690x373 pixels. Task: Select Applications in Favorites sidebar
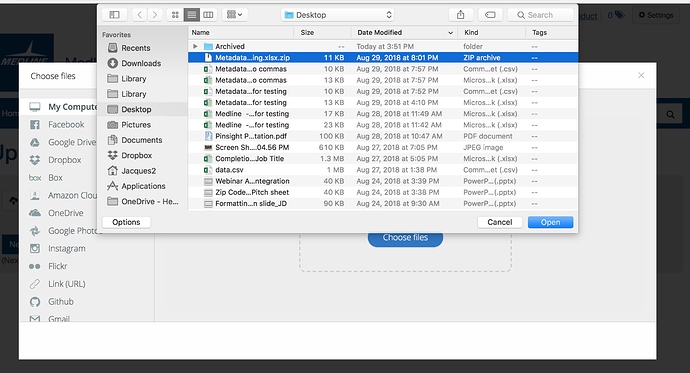click(x=143, y=186)
